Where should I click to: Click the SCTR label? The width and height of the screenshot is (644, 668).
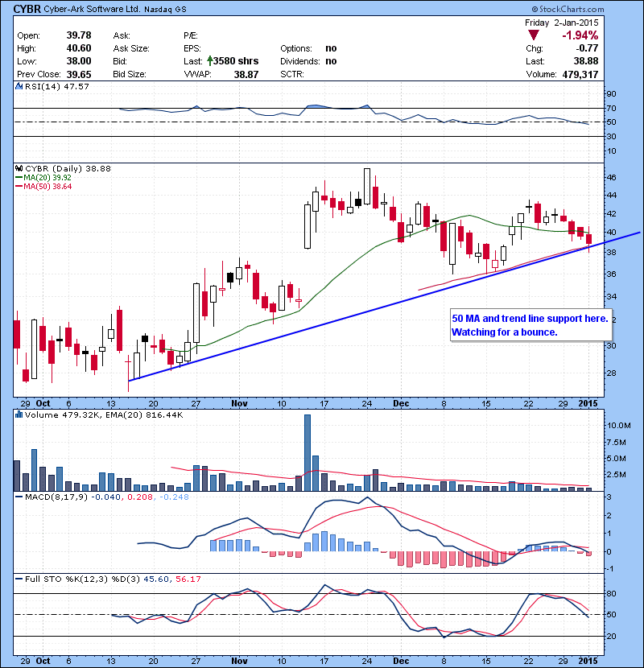292,74
